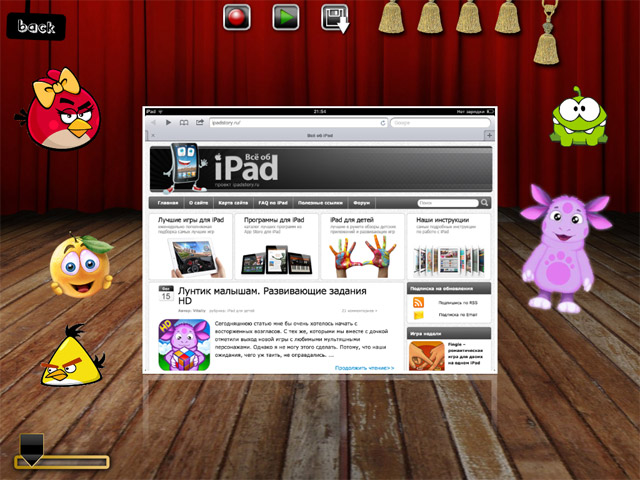Pull the third short gold tassel

469,17
